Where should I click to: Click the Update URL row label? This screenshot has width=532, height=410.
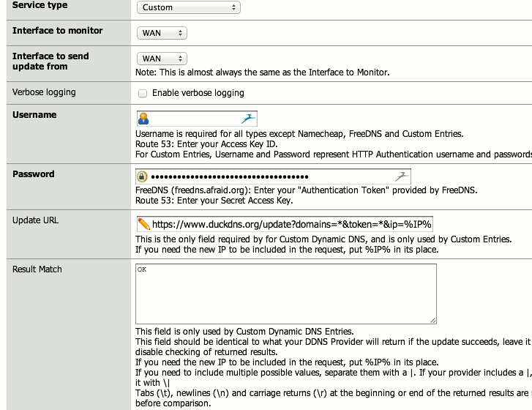click(x=35, y=220)
